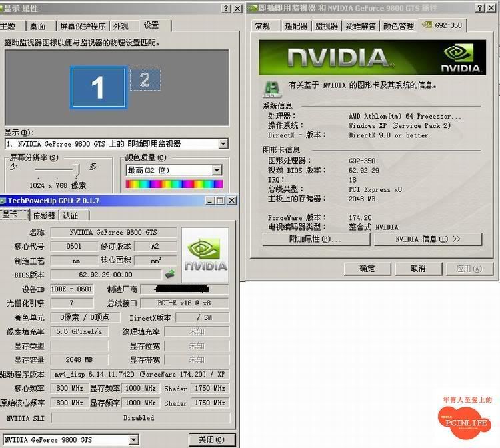Click the NVIDIA 信息(I) >> button
This screenshot has width=500, height=448.
click(427, 239)
